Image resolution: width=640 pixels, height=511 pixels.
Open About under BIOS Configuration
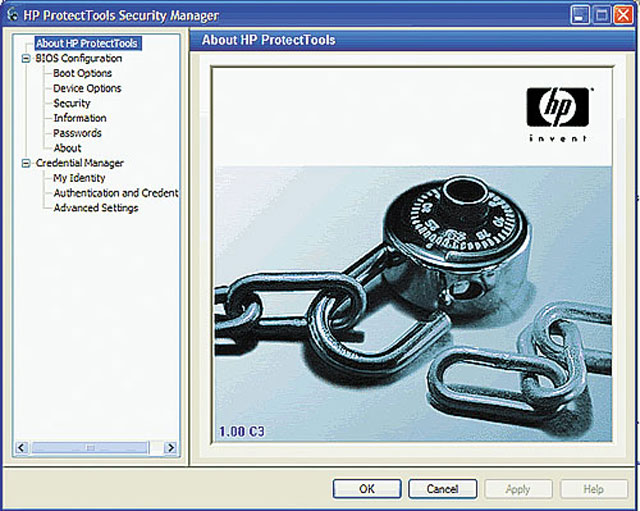pos(67,148)
